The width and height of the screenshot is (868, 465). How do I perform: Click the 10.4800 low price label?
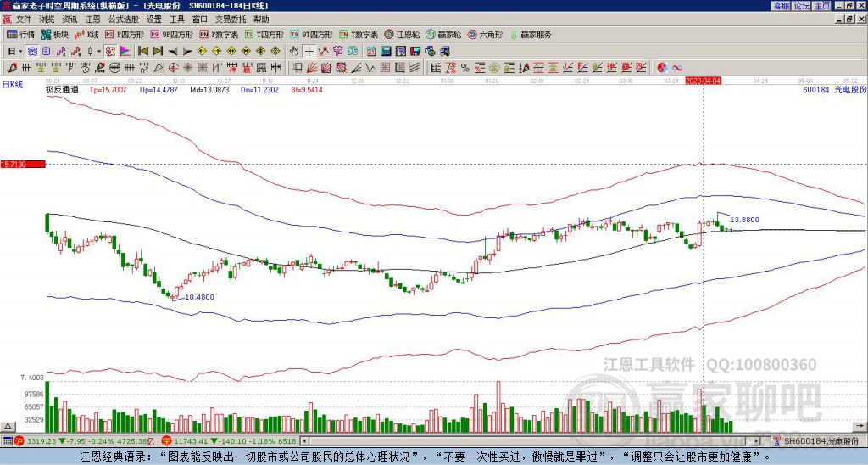click(199, 297)
